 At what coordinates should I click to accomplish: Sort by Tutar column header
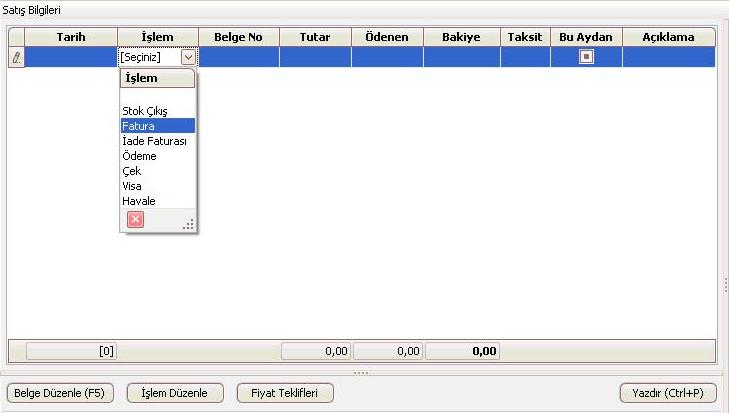point(315,37)
